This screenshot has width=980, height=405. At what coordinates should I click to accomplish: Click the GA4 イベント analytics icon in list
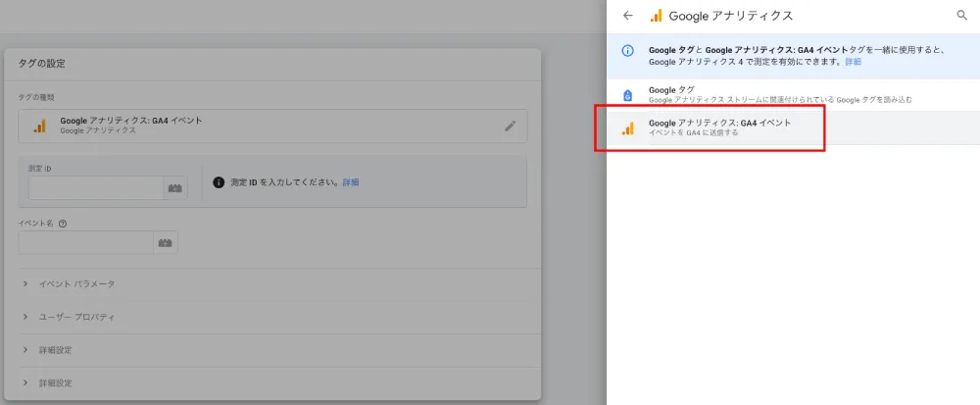(628, 128)
